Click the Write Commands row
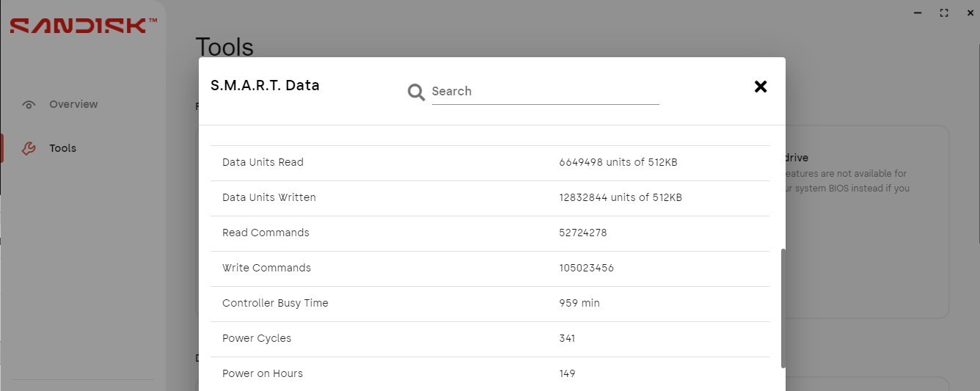This screenshot has width=980, height=391. pos(490,268)
